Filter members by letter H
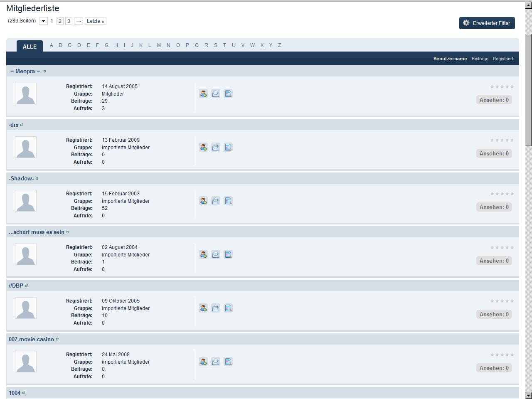Viewport: 532px width, 399px height. [116, 45]
